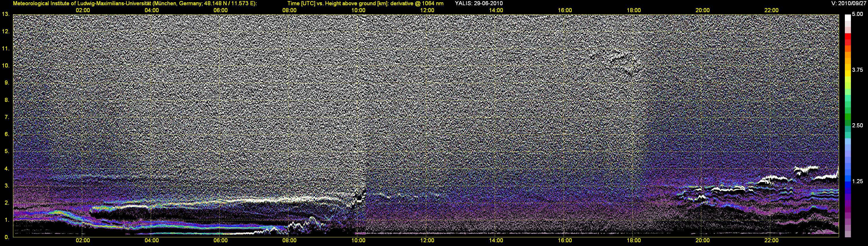Image resolution: width=868 pixels, height=246 pixels.
Task: Click the 04:00 label on the bottom time axis
Action: (152, 241)
